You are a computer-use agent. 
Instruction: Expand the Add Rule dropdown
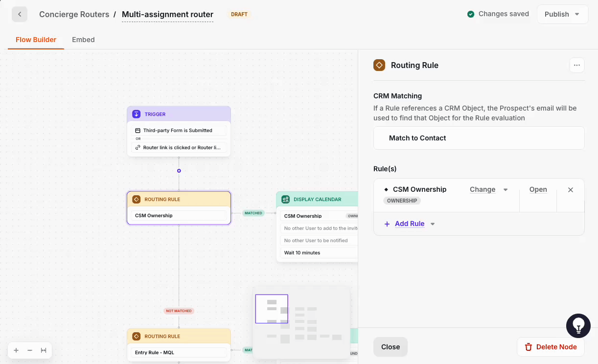pyautogui.click(x=432, y=224)
